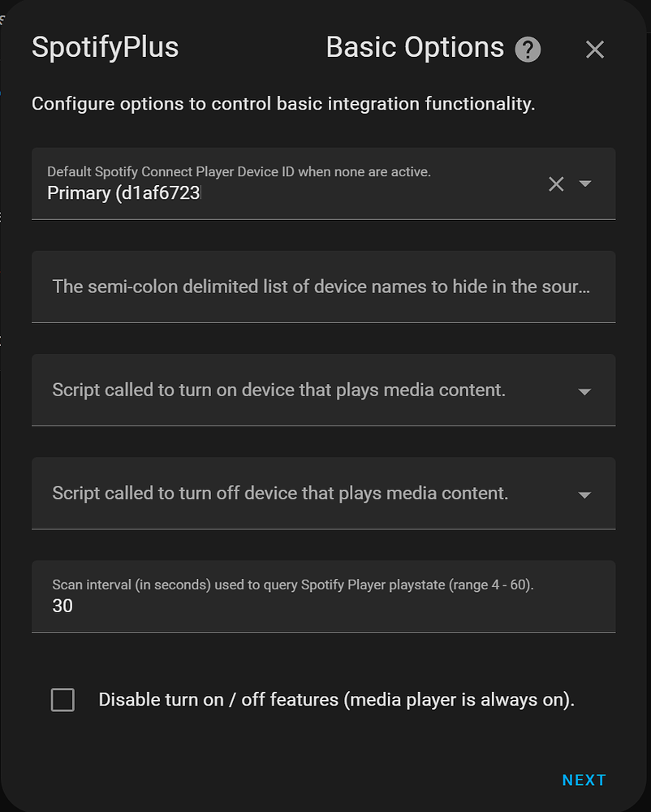Click the SpotifyPlus heading

(105, 48)
